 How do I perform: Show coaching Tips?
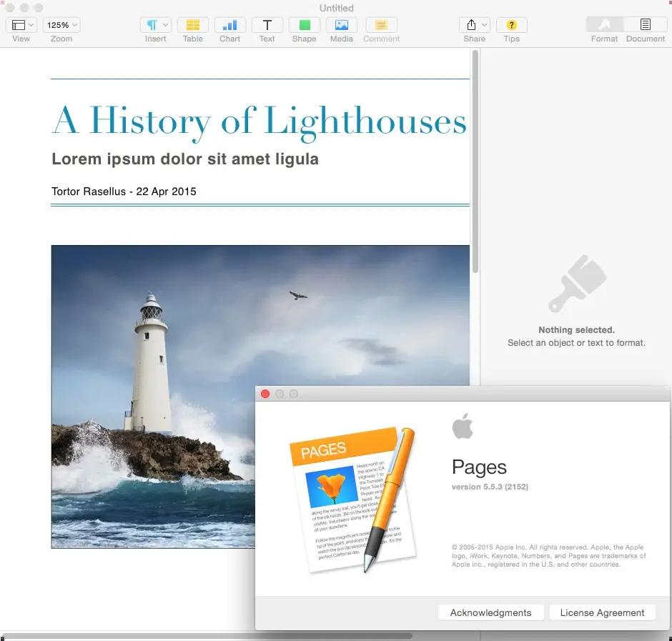click(511, 25)
